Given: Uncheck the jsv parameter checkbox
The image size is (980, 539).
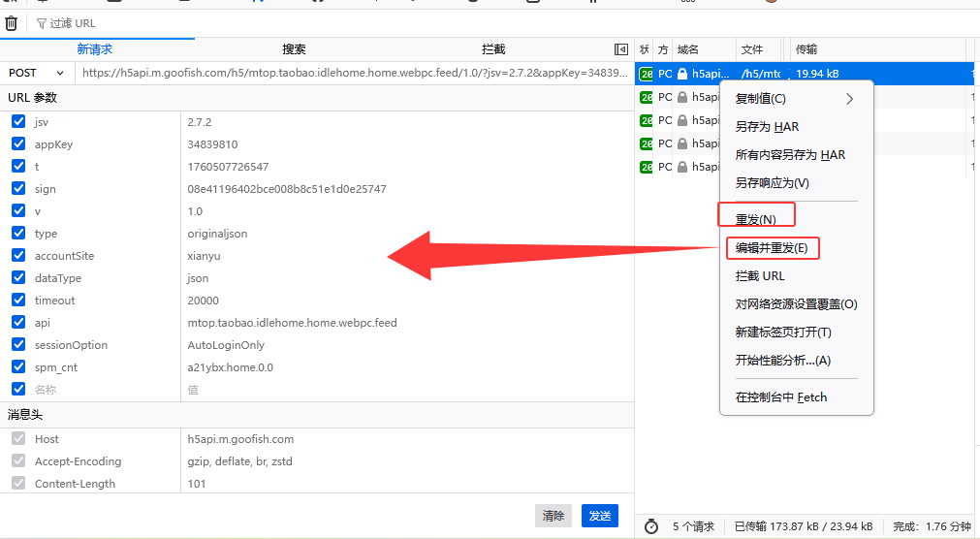Looking at the screenshot, I should coord(17,122).
